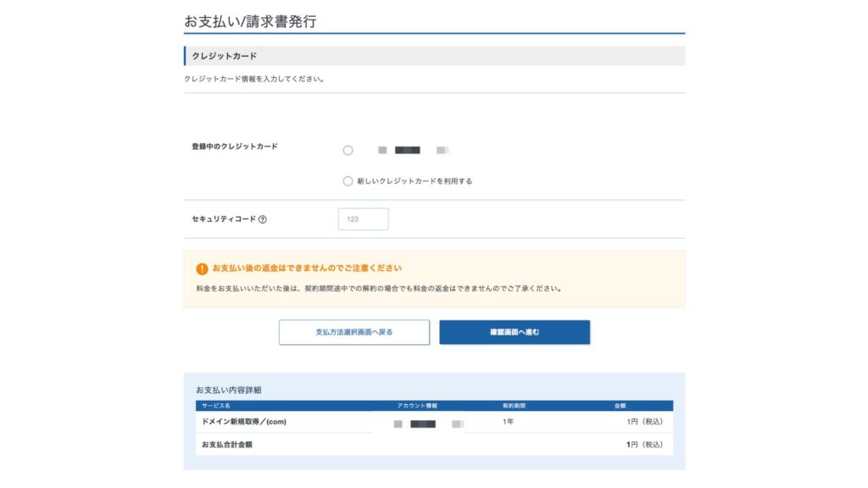Click the 金額 column header
The height and width of the screenshot is (488, 868).
click(x=620, y=406)
